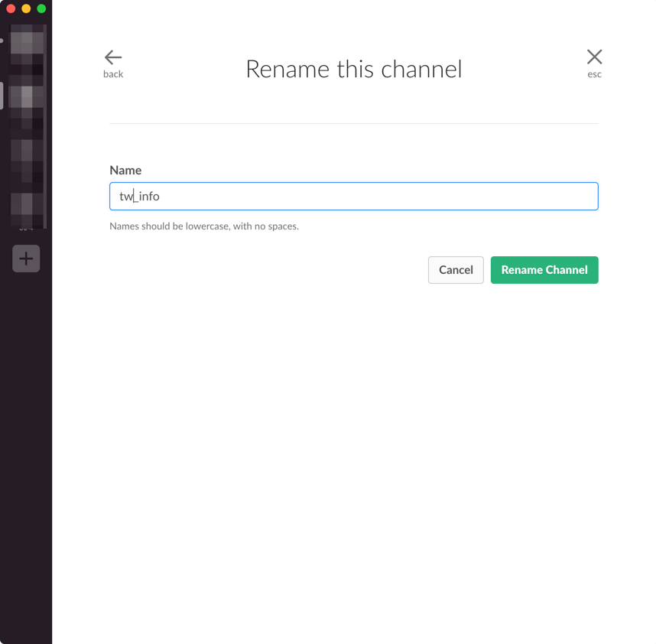Click the "Rename this channel" heading

tap(353, 70)
